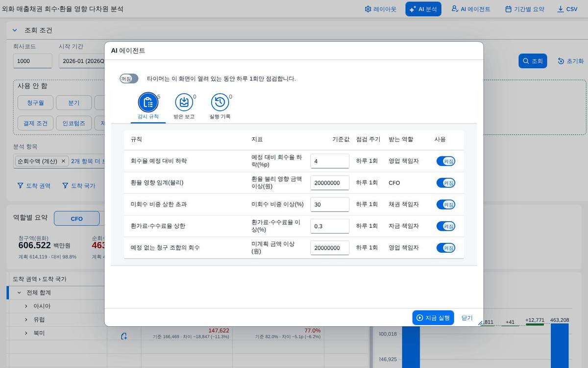Edit threshold field for 예정 없는 청구 조합의 회수
The width and height of the screenshot is (588, 368).
tap(330, 248)
